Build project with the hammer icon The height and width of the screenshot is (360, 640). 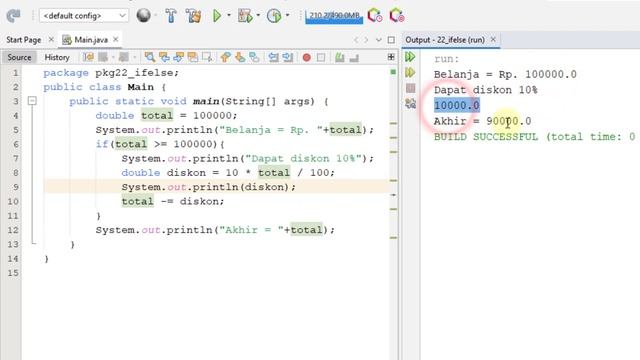[x=171, y=16]
